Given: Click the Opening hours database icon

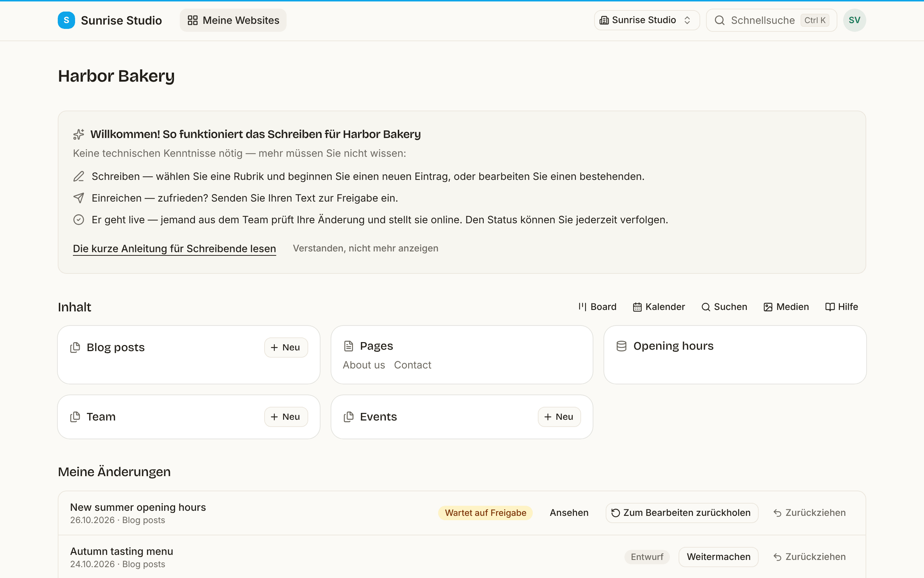Looking at the screenshot, I should pos(622,346).
